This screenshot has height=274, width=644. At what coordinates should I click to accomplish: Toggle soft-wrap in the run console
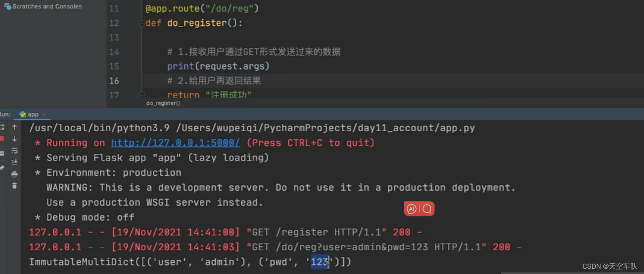pyautogui.click(x=14, y=151)
